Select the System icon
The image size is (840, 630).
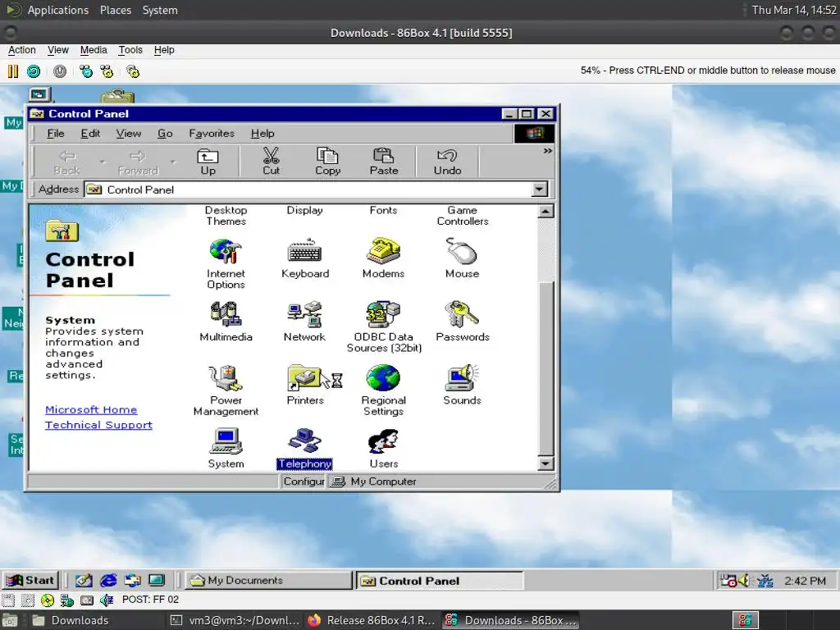(x=226, y=449)
